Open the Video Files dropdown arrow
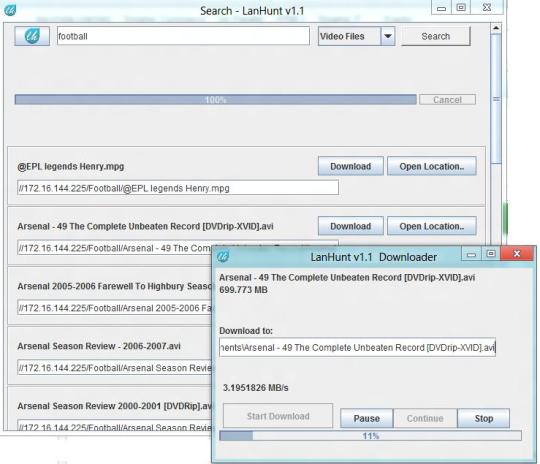This screenshot has width=540, height=464. tap(388, 36)
